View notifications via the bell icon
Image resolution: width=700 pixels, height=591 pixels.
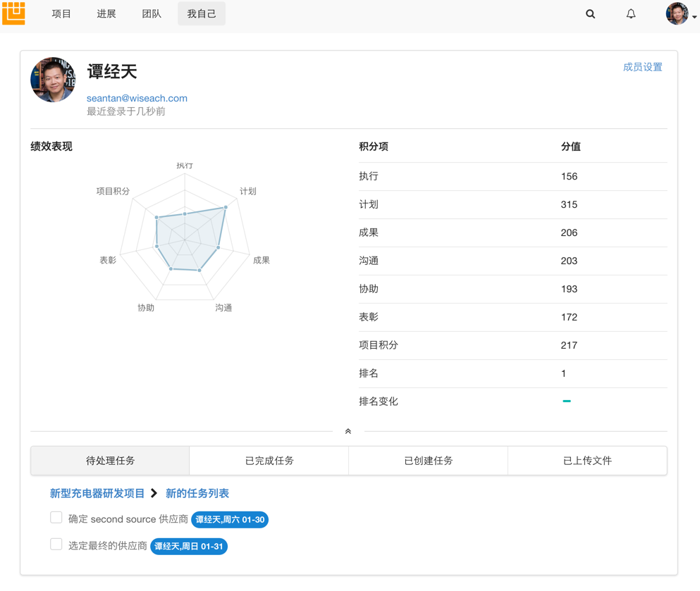click(630, 13)
